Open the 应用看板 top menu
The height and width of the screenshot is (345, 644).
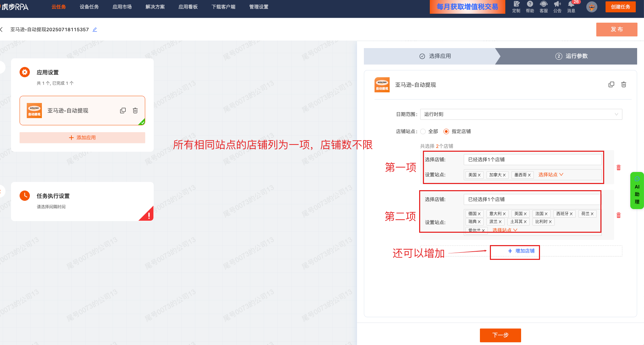pyautogui.click(x=188, y=7)
